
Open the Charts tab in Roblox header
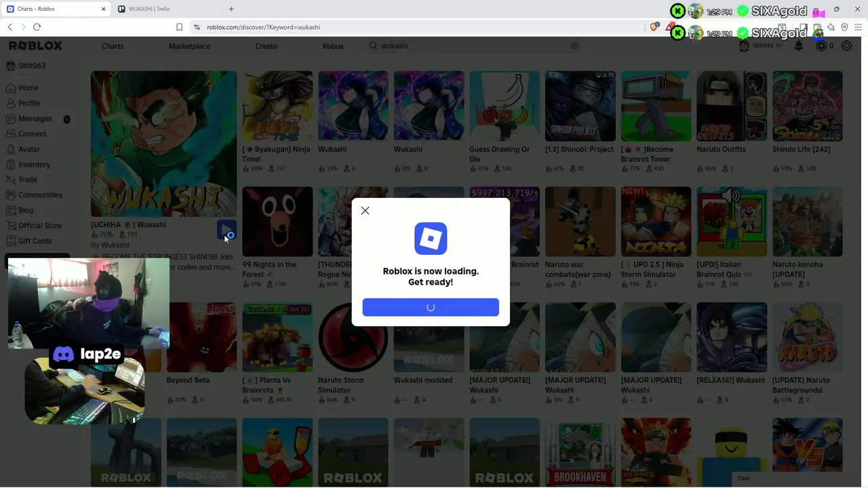tap(113, 46)
